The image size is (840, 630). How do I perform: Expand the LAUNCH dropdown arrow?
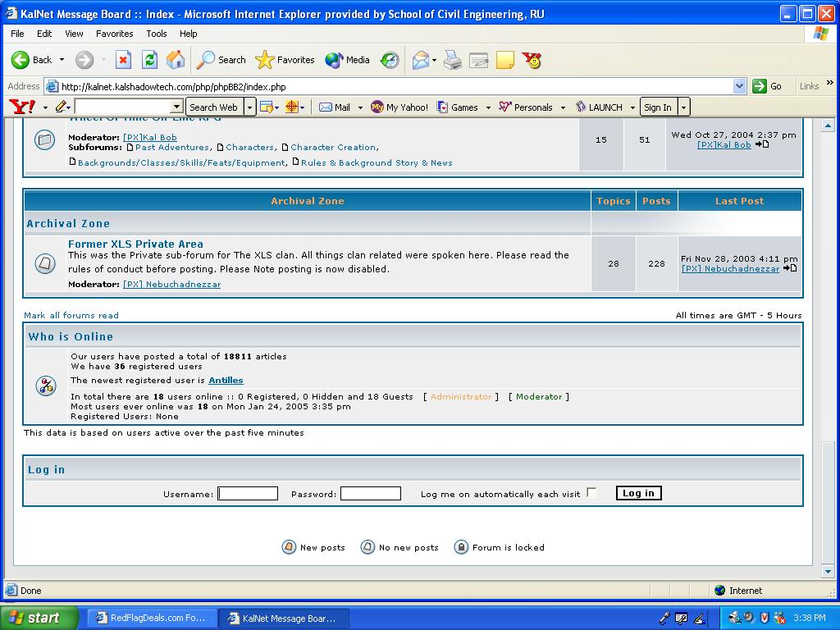(632, 107)
